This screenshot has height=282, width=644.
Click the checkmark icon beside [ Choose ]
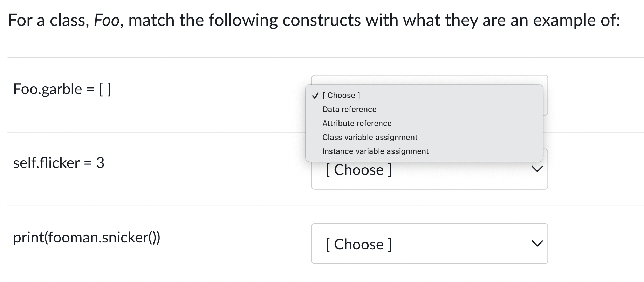315,95
